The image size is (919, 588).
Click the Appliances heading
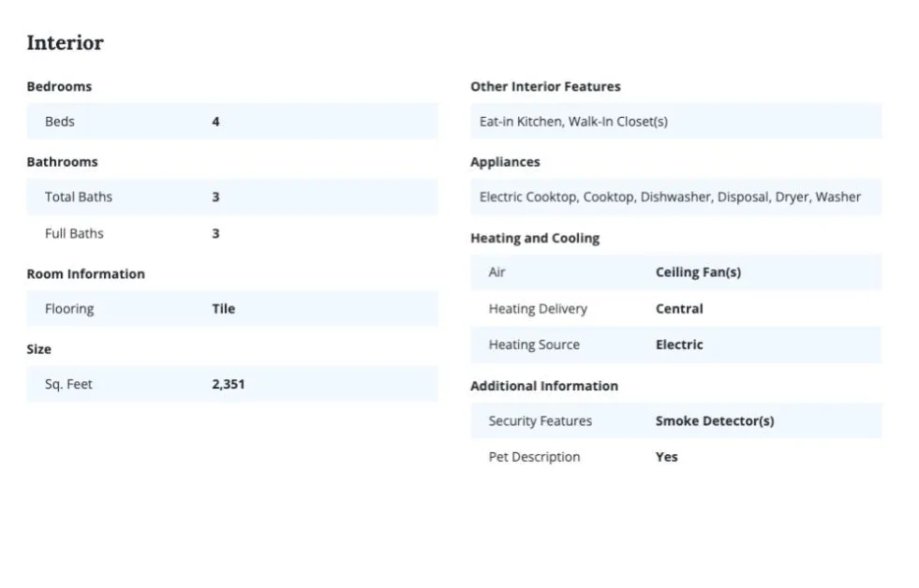(x=505, y=162)
